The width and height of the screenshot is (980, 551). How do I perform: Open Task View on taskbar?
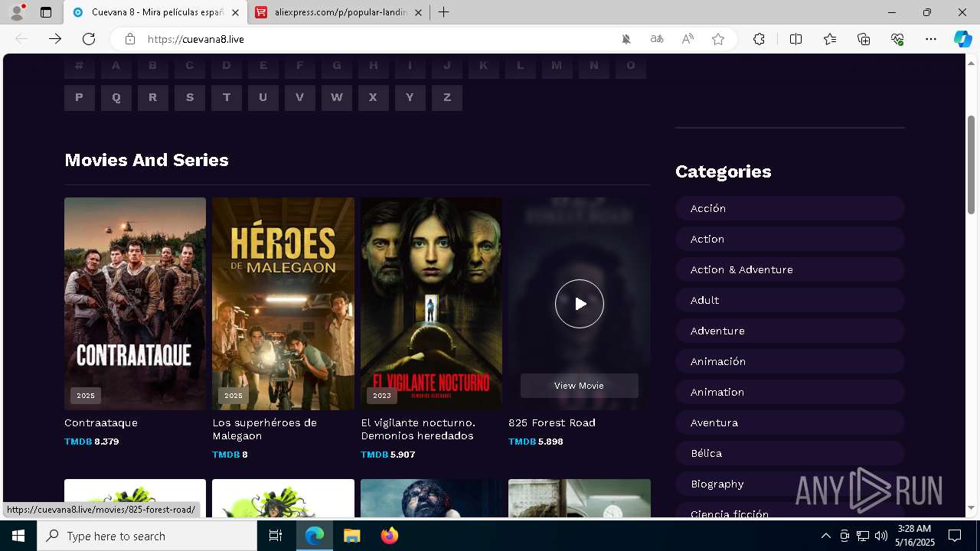tap(276, 536)
